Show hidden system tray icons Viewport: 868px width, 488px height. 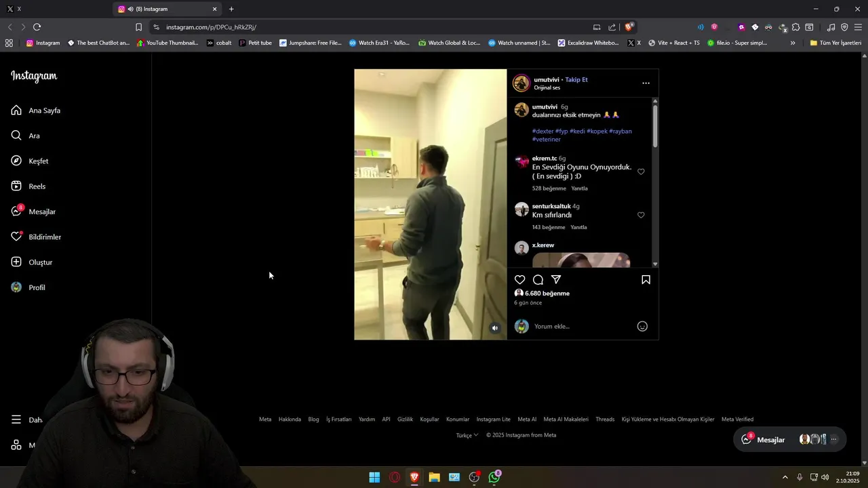pos(785,477)
